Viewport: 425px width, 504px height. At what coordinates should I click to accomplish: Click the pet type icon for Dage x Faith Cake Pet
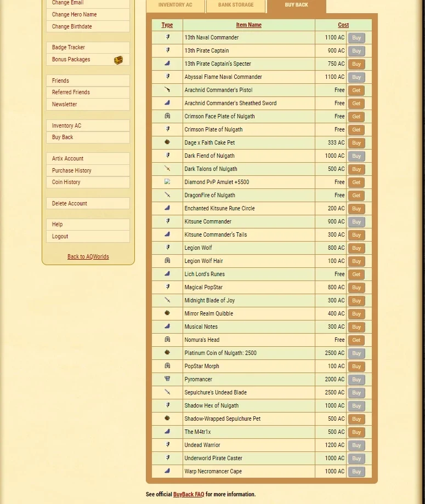coord(167,142)
